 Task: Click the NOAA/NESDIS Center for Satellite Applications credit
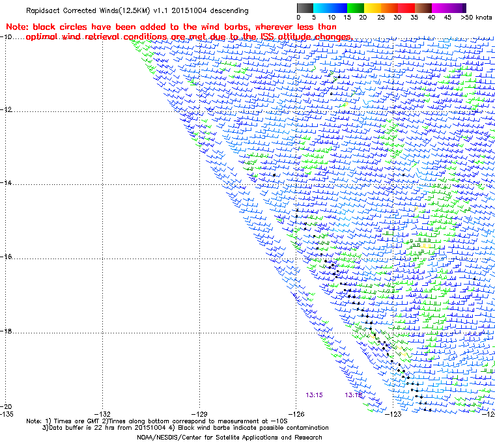click(229, 438)
